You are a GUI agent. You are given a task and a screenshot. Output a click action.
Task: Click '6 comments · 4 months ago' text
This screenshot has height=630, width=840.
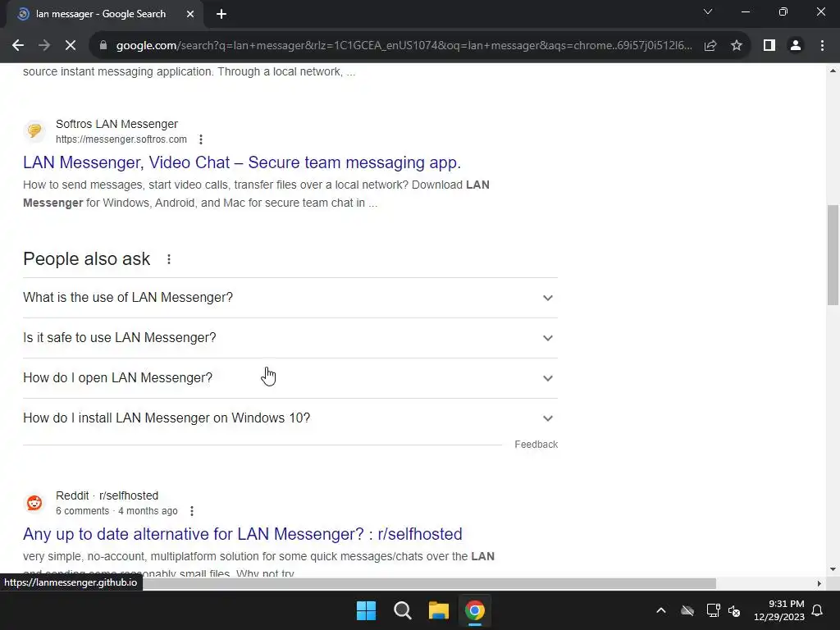(x=116, y=511)
